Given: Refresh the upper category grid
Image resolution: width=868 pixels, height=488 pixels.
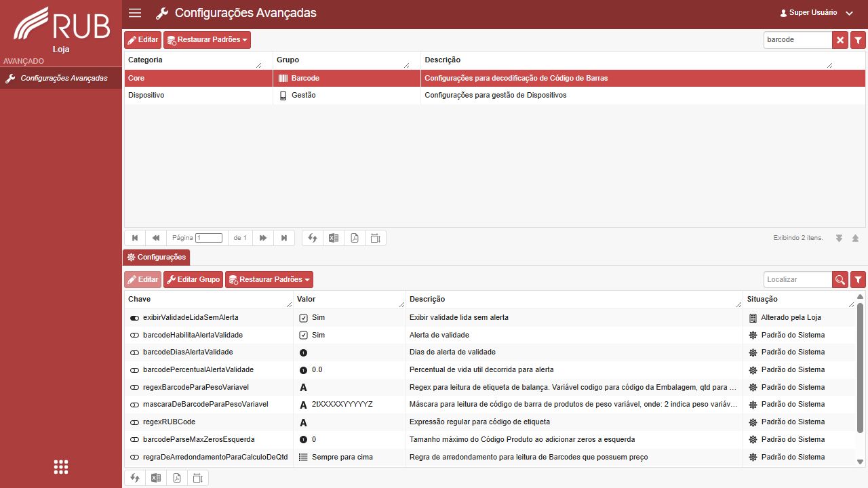Looking at the screenshot, I should tap(313, 238).
